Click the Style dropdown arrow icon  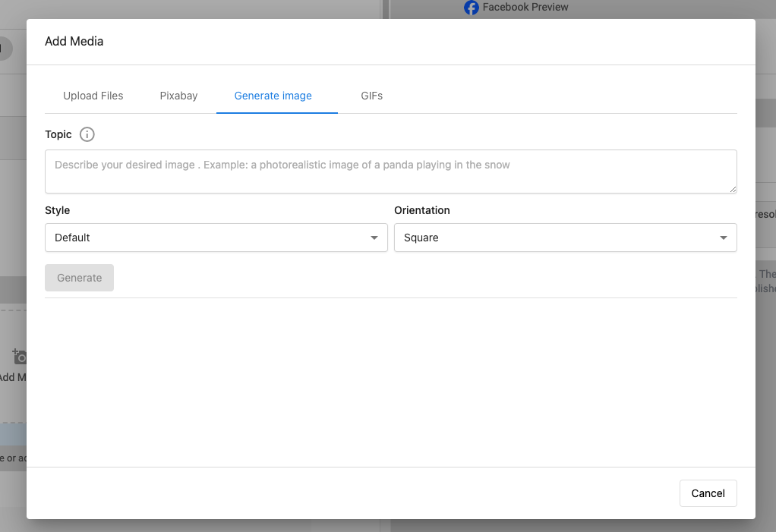click(374, 238)
